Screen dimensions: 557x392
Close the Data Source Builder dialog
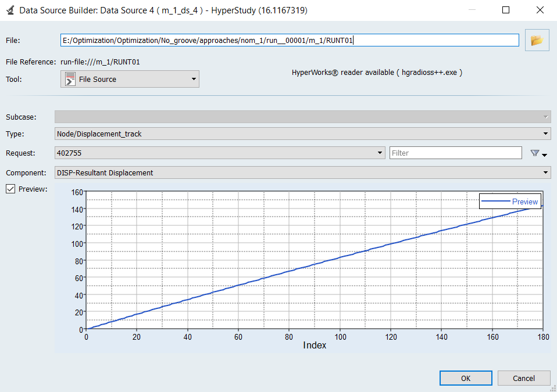[x=540, y=10]
